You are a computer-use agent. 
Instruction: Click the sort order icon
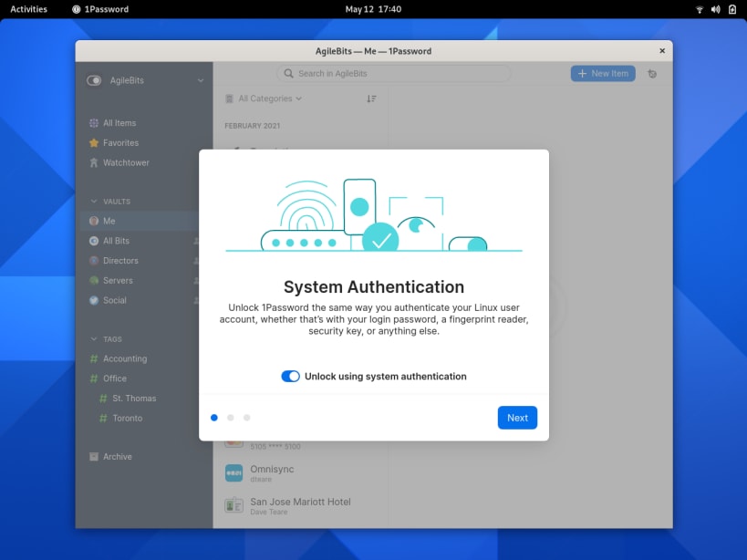371,99
